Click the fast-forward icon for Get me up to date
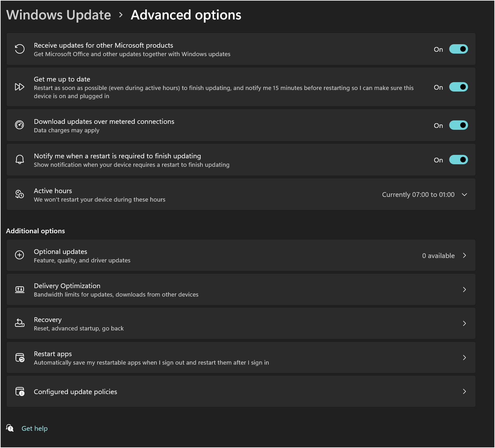 [x=20, y=87]
